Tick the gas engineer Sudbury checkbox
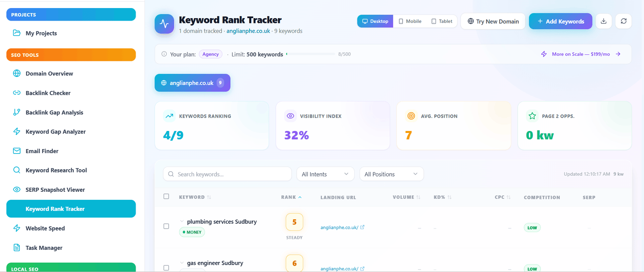 coord(166,268)
